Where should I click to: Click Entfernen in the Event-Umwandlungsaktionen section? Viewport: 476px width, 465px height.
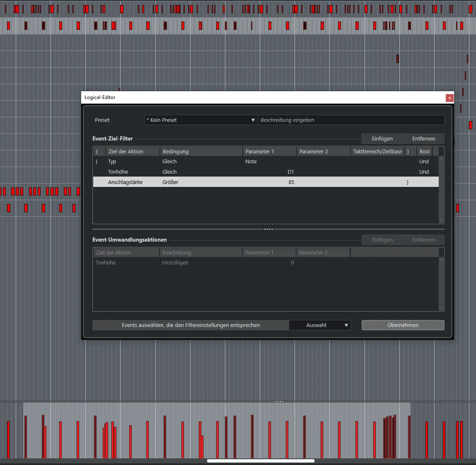point(423,240)
